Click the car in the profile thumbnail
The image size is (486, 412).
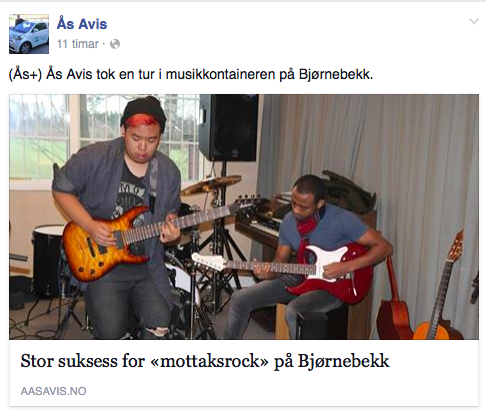[28, 36]
